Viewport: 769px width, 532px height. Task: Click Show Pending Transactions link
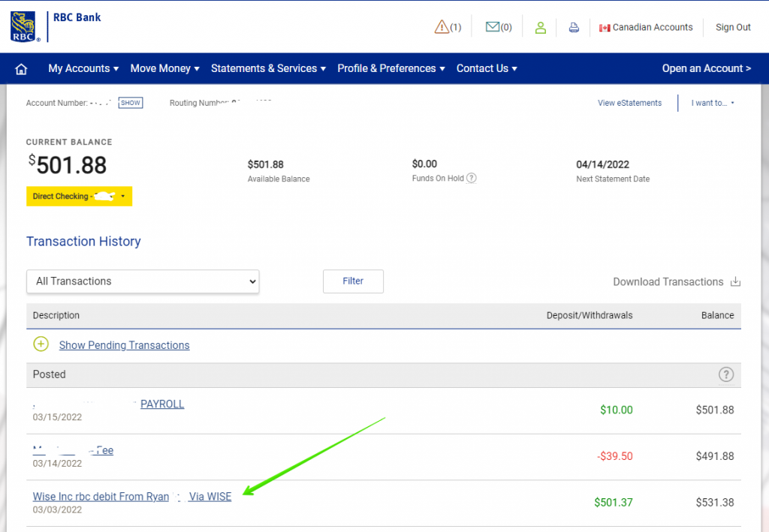point(124,345)
